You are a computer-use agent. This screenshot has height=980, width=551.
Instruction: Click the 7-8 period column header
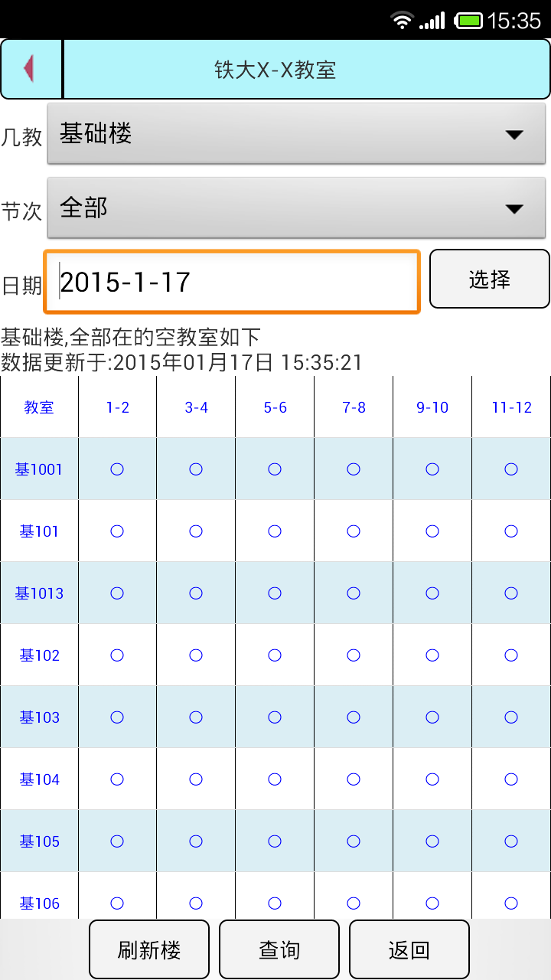point(354,407)
